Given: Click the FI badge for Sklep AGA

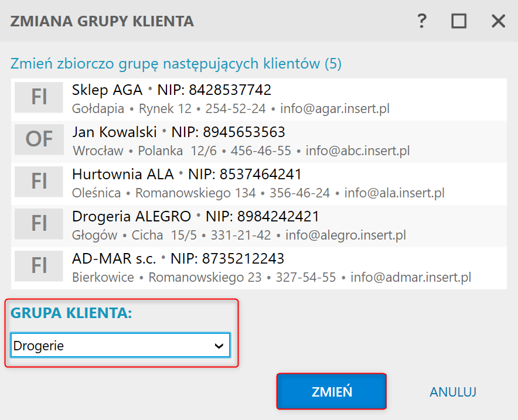Looking at the screenshot, I should click(x=39, y=97).
